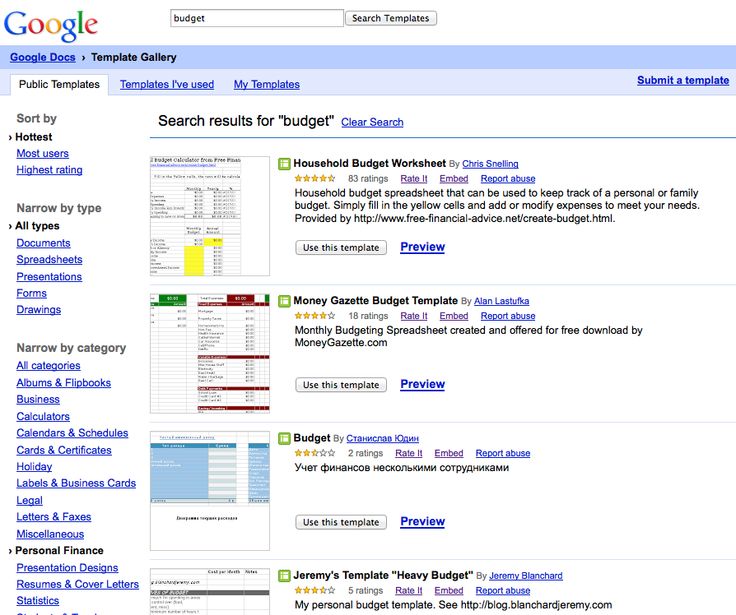Show All categories

coord(48,366)
